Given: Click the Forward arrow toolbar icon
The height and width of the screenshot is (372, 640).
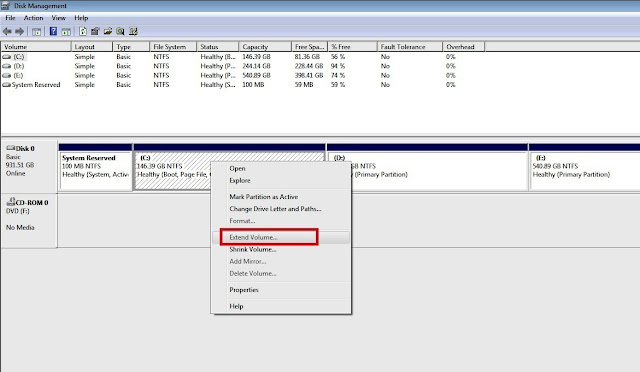Looking at the screenshot, I should tap(20, 31).
